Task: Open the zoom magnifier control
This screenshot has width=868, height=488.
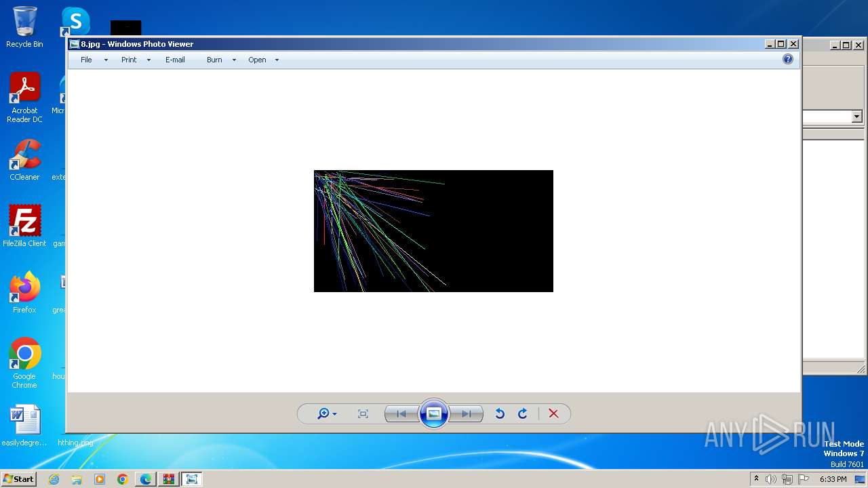Action: [326, 413]
